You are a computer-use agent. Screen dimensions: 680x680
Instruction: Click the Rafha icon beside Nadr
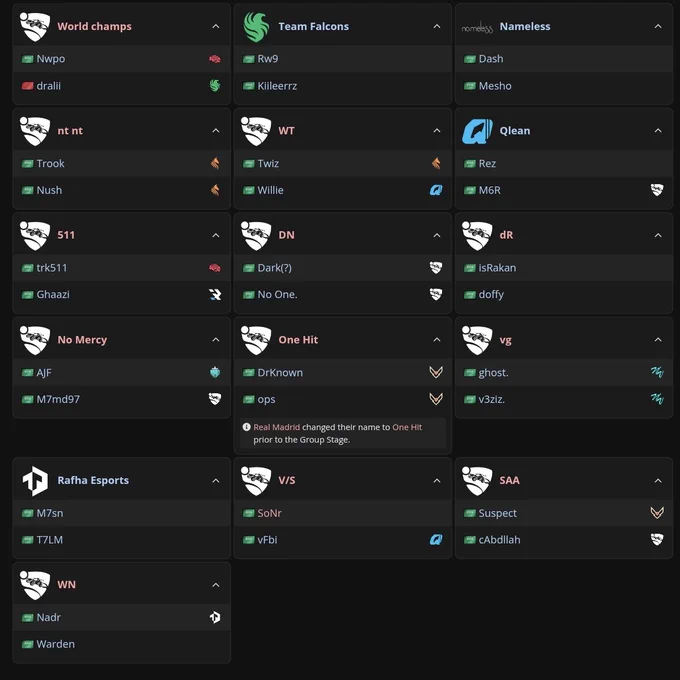pos(215,617)
